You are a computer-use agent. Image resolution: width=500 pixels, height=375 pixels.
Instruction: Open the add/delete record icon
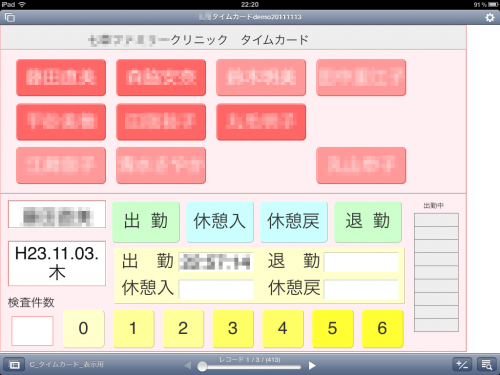[462, 365]
